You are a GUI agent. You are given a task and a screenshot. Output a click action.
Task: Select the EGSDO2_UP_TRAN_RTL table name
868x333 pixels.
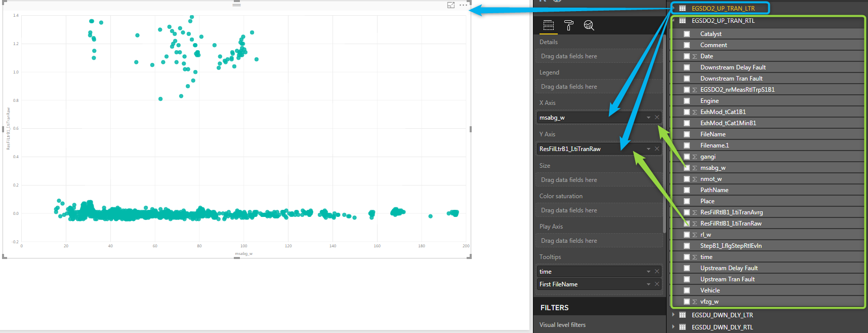723,21
